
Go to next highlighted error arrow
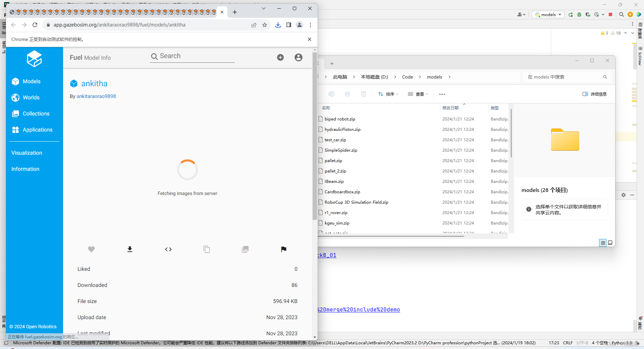(x=633, y=33)
